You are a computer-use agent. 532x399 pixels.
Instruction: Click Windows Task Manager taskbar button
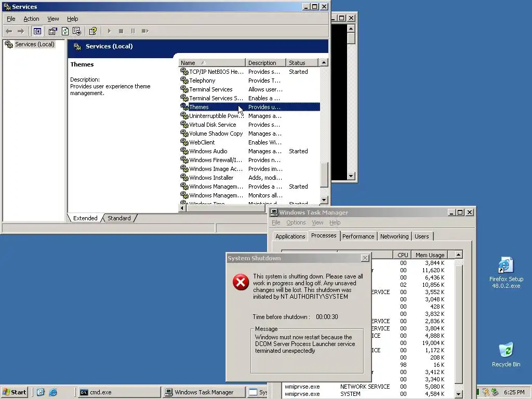coord(204,392)
